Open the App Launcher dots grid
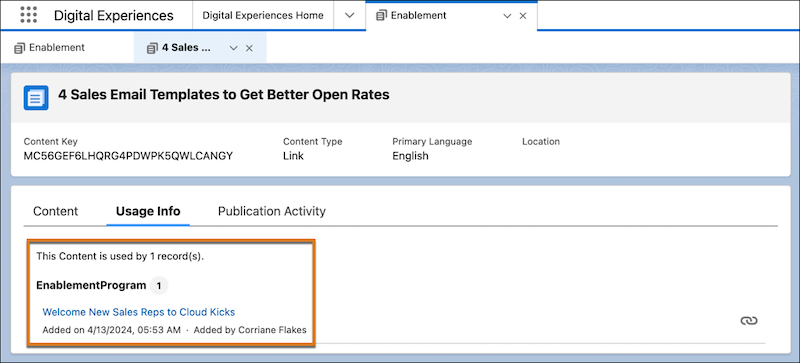This screenshot has height=363, width=800. [29, 15]
